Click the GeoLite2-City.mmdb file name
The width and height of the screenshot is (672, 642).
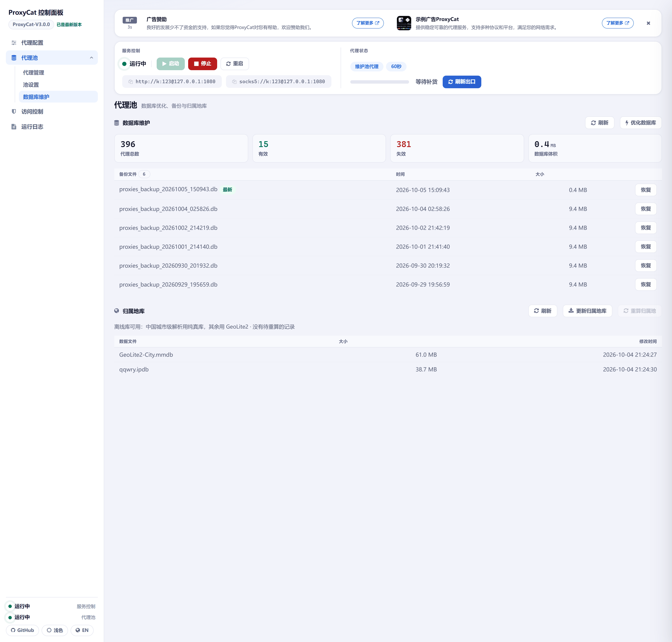click(146, 355)
